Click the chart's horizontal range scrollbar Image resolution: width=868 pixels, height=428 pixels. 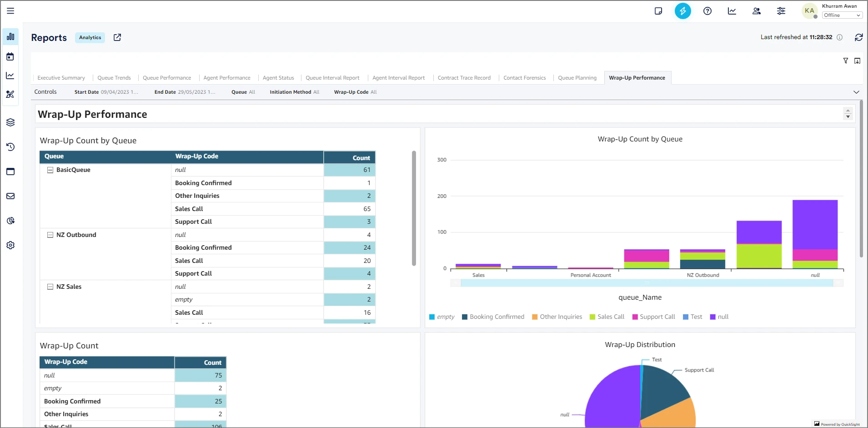click(647, 283)
